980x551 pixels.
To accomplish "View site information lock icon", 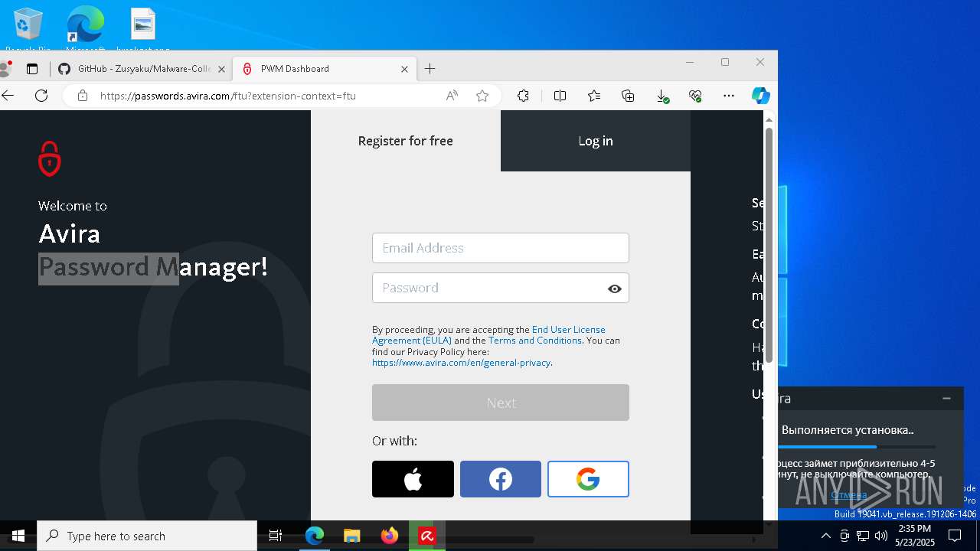I will coord(83,96).
